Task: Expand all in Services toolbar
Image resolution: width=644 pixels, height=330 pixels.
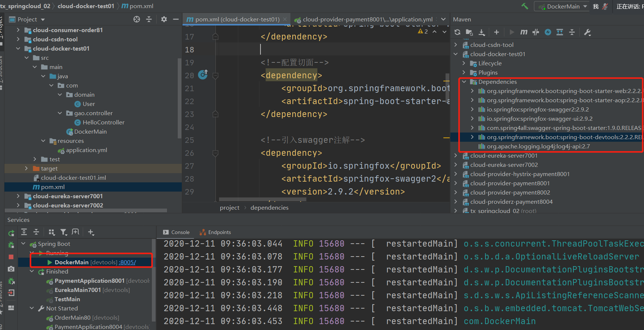Action: 24,232
